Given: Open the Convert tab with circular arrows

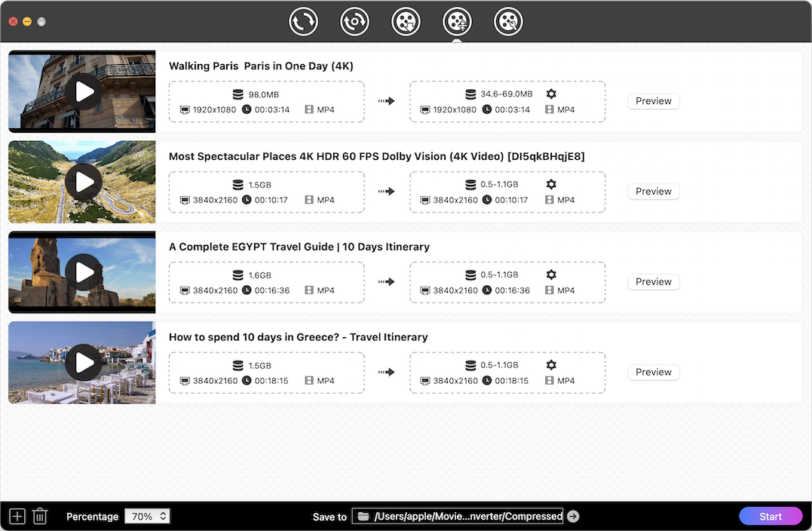Looking at the screenshot, I should 303,22.
